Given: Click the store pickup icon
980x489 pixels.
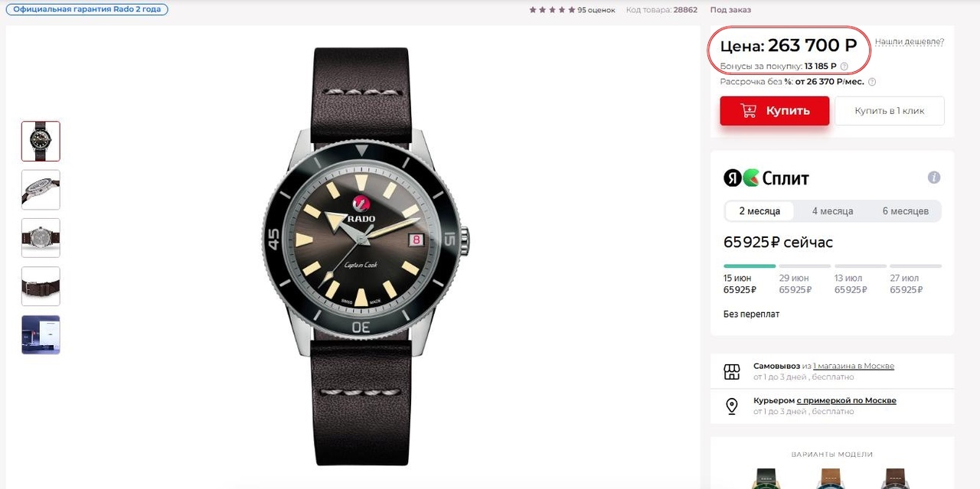Looking at the screenshot, I should [x=732, y=372].
